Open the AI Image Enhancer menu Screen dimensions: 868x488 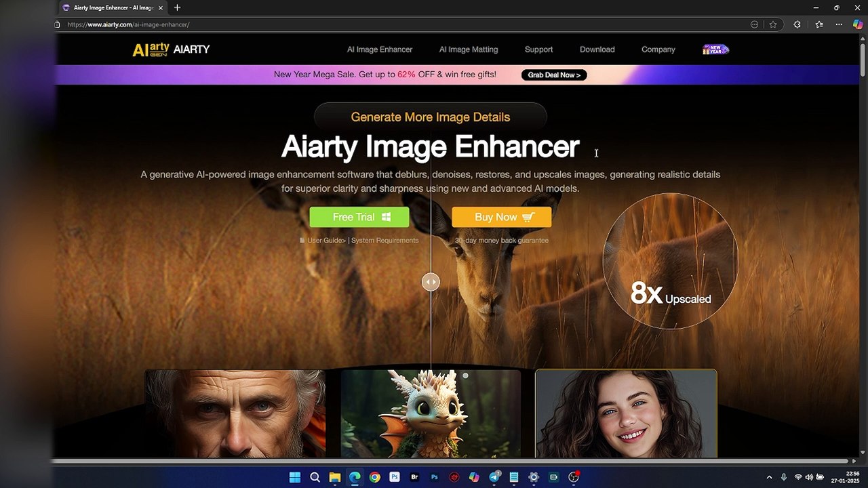(x=380, y=49)
